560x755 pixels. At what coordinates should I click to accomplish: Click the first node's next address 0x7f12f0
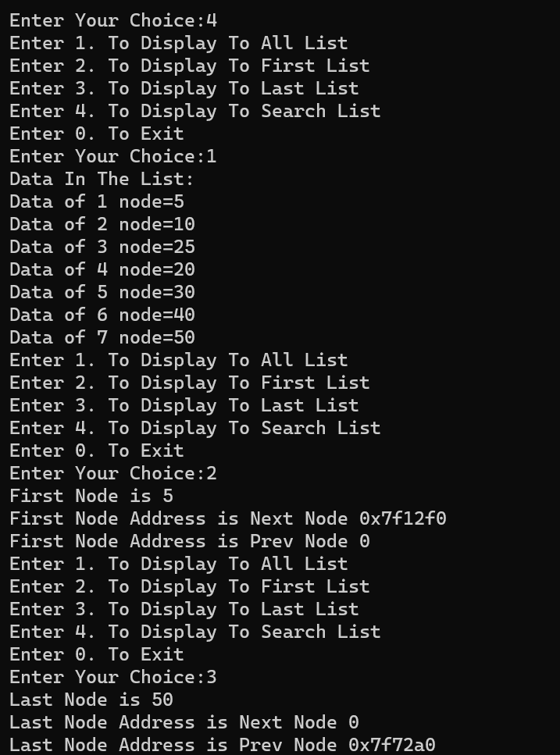(402, 518)
